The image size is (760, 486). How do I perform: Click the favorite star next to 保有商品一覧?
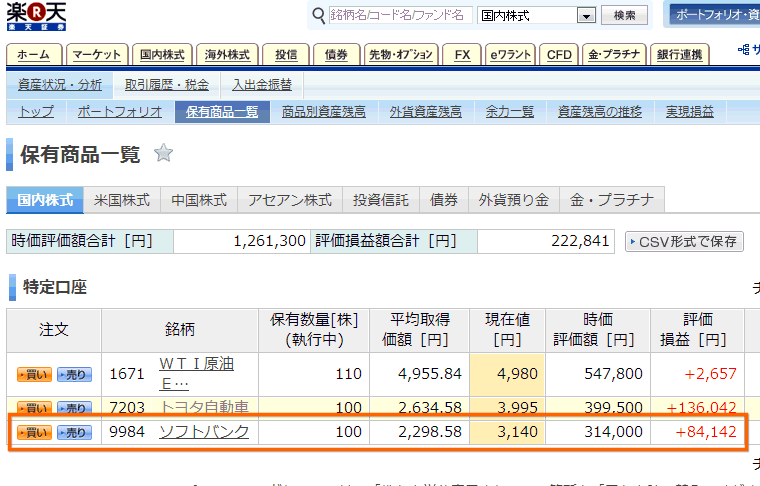point(164,153)
